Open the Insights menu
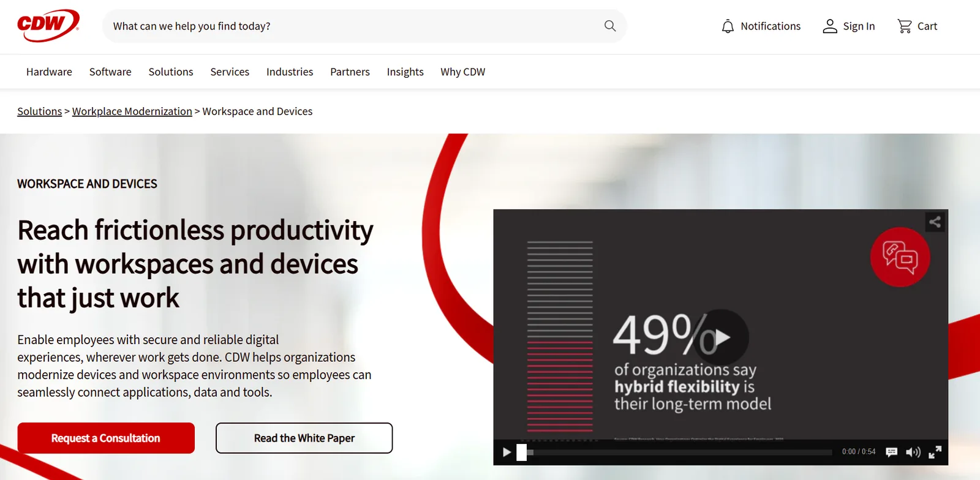980x480 pixels. 405,72
